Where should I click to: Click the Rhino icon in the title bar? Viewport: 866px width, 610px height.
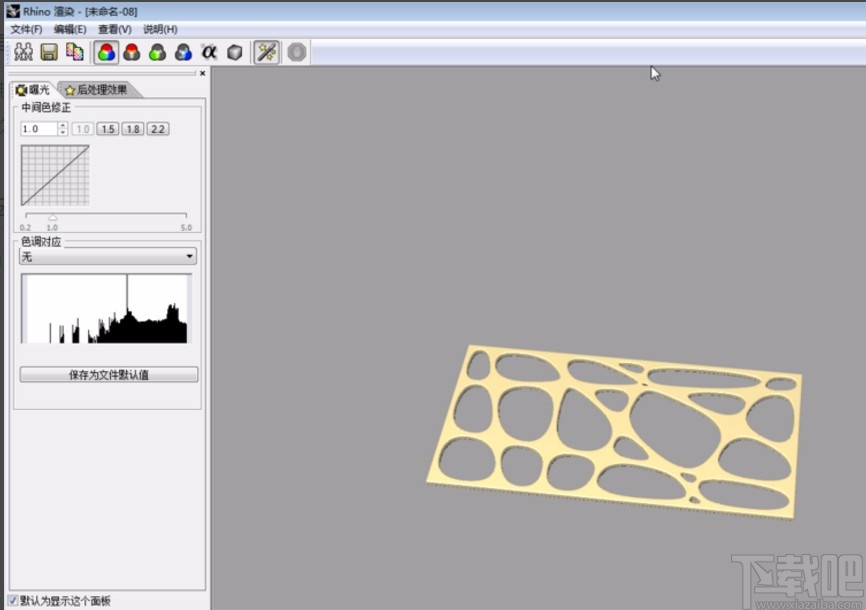(x=13, y=10)
